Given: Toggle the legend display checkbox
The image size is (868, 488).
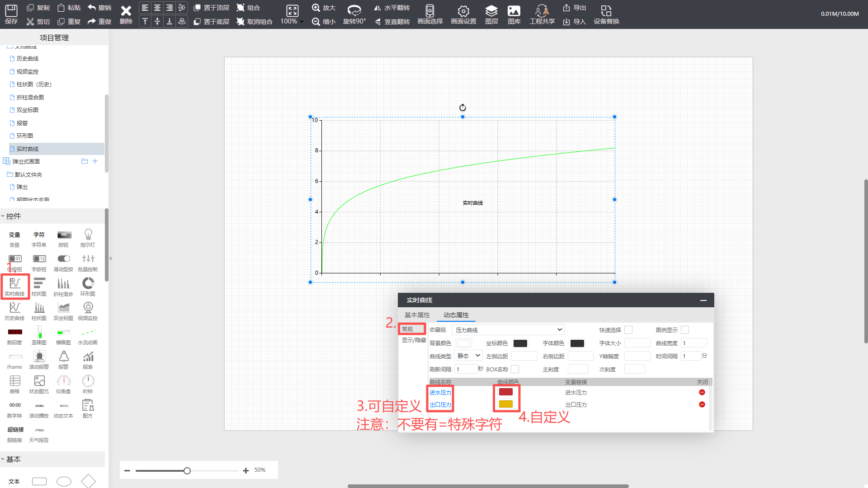Looking at the screenshot, I should (x=685, y=330).
